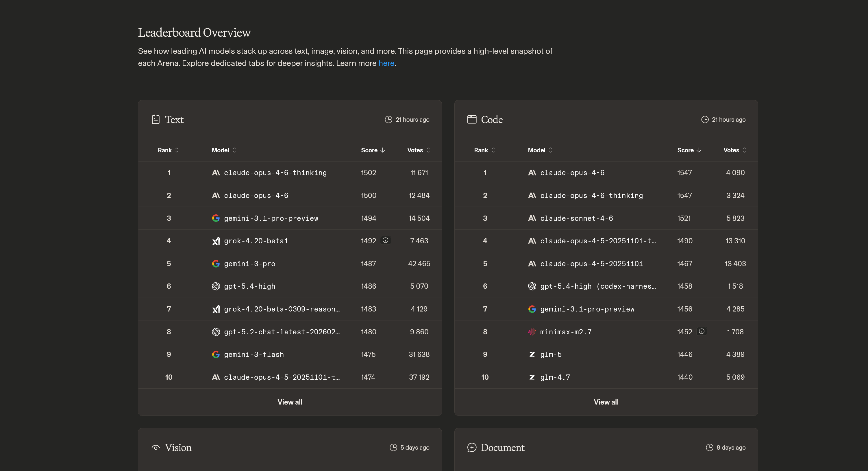Select glm-5 model in Code table
The image size is (868, 471).
551,355
